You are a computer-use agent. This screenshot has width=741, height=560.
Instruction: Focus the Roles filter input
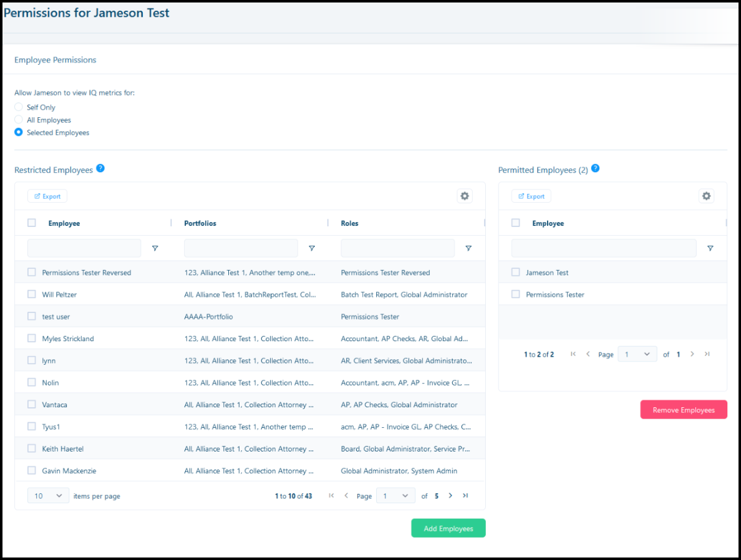coord(398,248)
